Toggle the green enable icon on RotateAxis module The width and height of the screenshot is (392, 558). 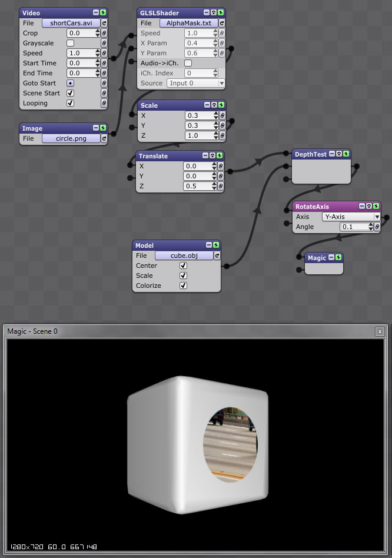pyautogui.click(x=376, y=206)
